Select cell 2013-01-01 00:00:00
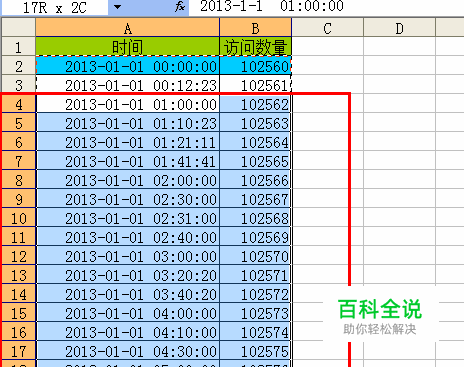The width and height of the screenshot is (464, 367). point(128,66)
